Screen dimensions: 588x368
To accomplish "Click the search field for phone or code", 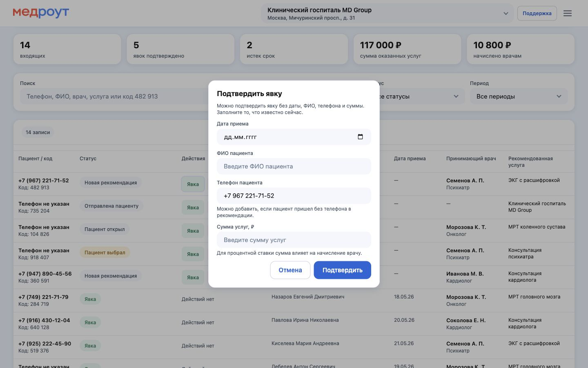I will click(114, 96).
